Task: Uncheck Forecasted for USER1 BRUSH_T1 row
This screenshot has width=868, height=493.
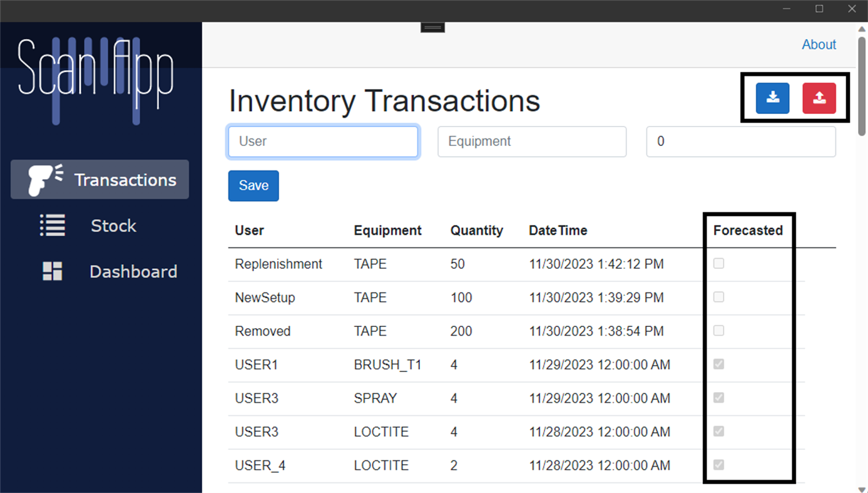Action: click(718, 364)
